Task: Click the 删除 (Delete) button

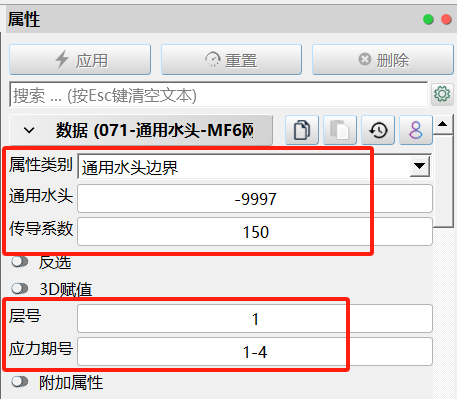Action: click(x=383, y=60)
